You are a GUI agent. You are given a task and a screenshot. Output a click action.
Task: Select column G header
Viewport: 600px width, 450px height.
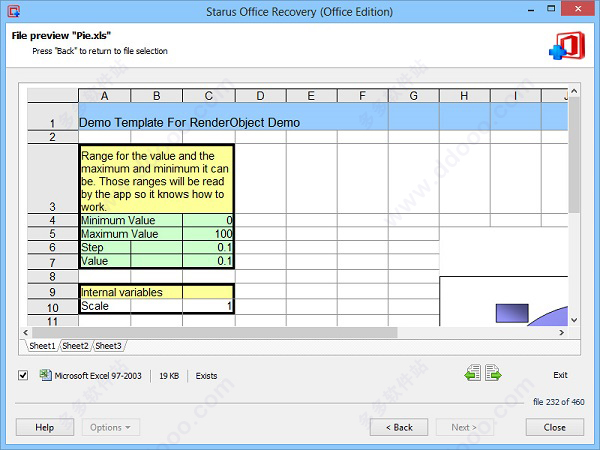pyautogui.click(x=414, y=96)
